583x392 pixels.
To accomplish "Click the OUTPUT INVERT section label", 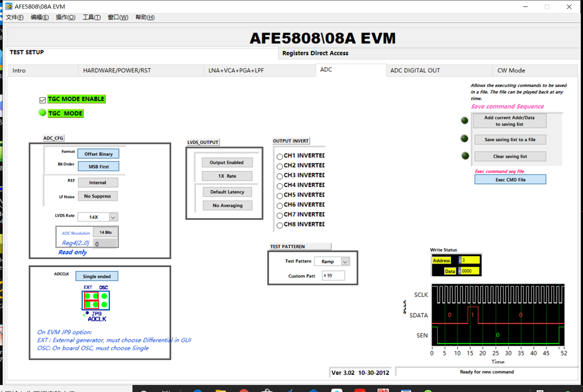I will coord(291,141).
